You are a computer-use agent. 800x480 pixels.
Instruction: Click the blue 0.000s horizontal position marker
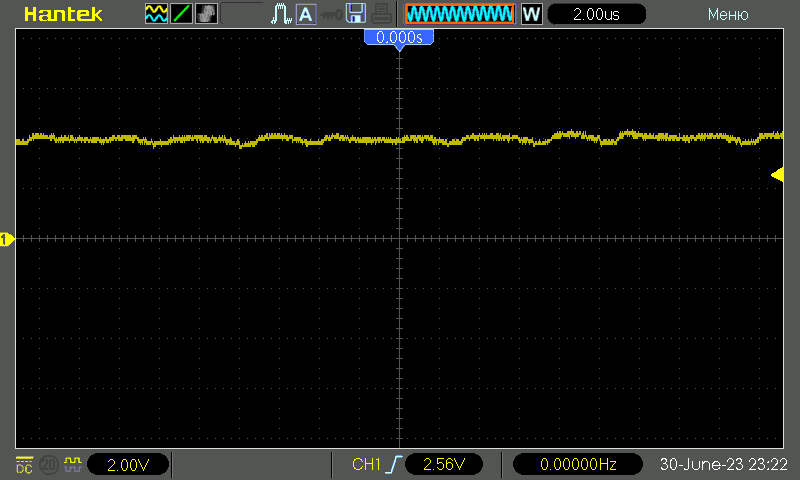point(399,38)
